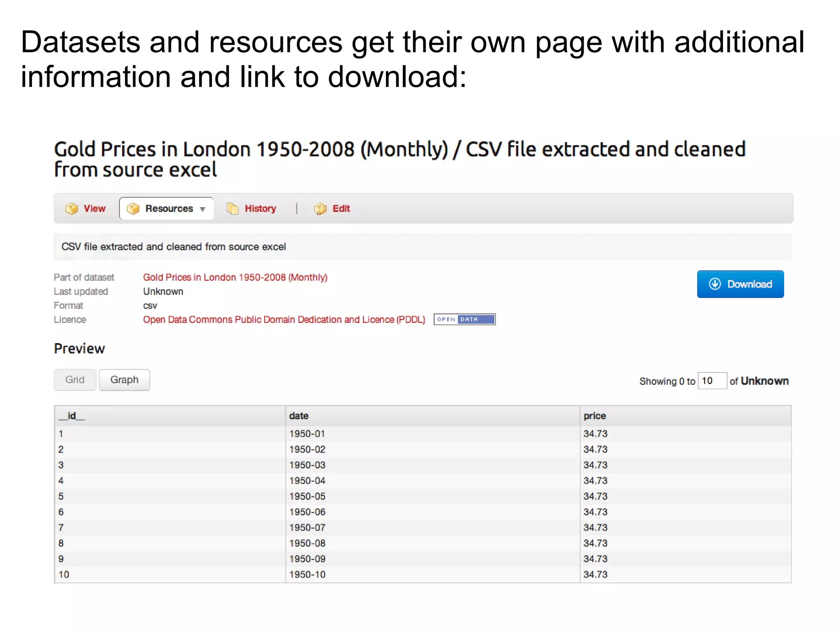Screen dimensions: 840x630
Task: Click the download arrow circle icon
Action: (715, 284)
